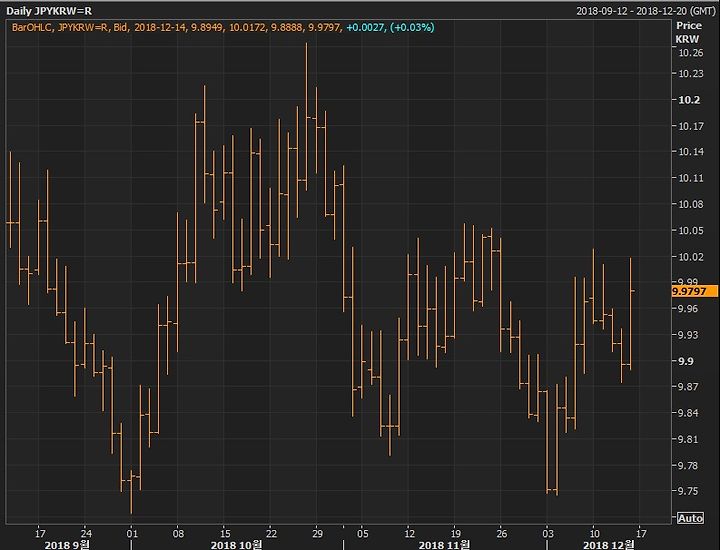Select the current price label 9.9797

click(x=694, y=291)
